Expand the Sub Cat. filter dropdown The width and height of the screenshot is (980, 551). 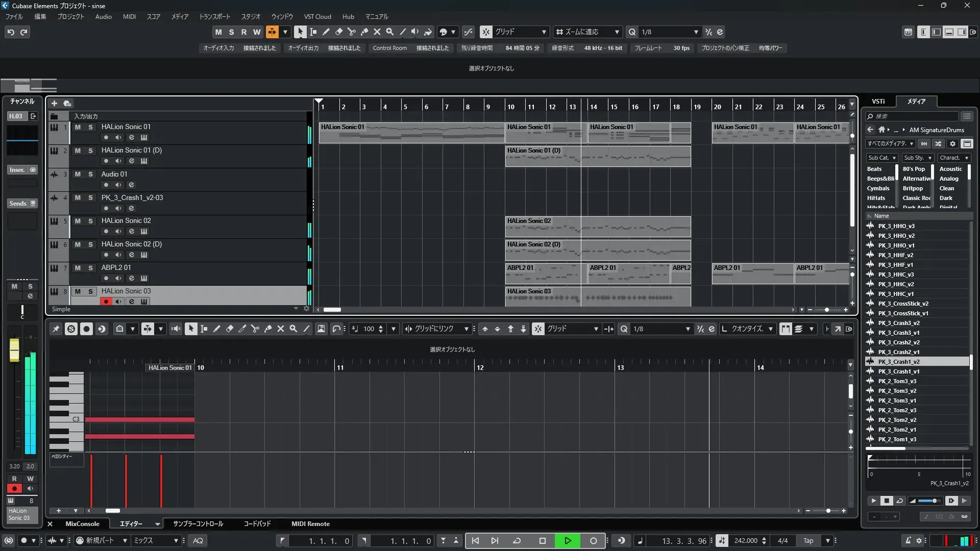click(x=882, y=158)
